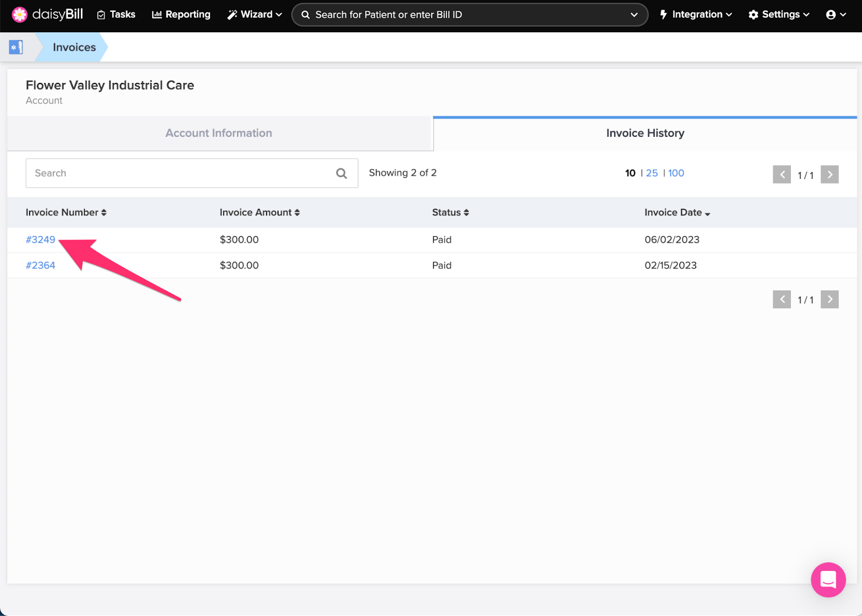Open the Tasks page
The image size is (862, 616).
click(x=116, y=15)
